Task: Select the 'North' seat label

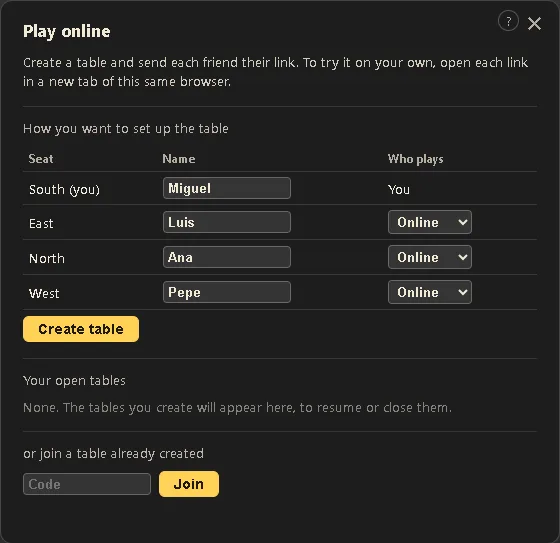Action: [x=47, y=258]
